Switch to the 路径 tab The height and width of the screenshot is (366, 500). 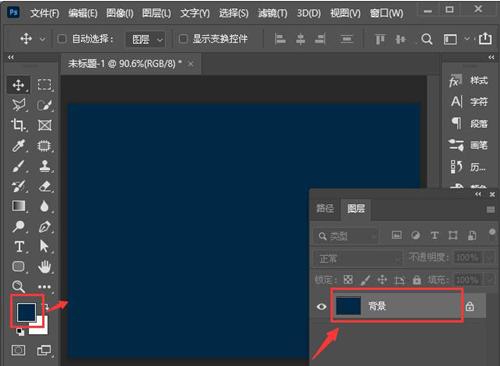tap(325, 209)
